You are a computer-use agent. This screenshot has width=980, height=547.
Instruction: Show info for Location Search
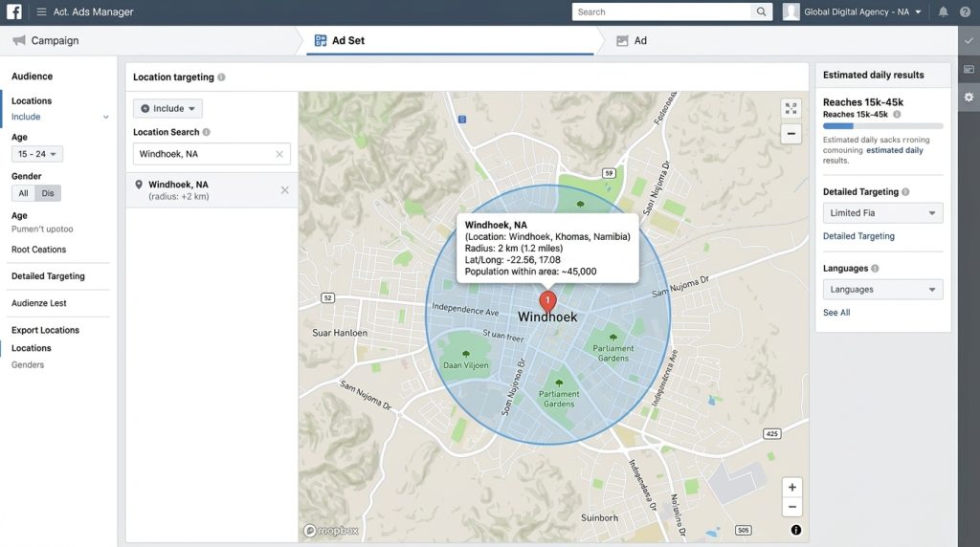pyautogui.click(x=207, y=132)
